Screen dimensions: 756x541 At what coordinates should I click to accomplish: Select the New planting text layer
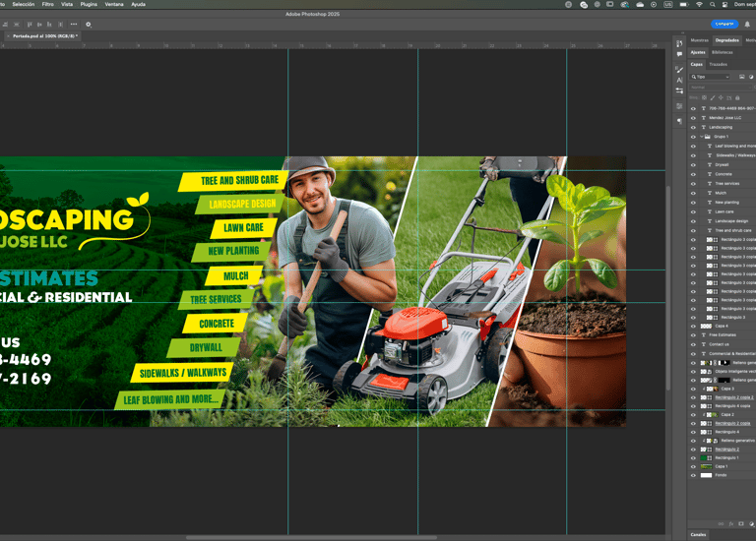(x=726, y=203)
